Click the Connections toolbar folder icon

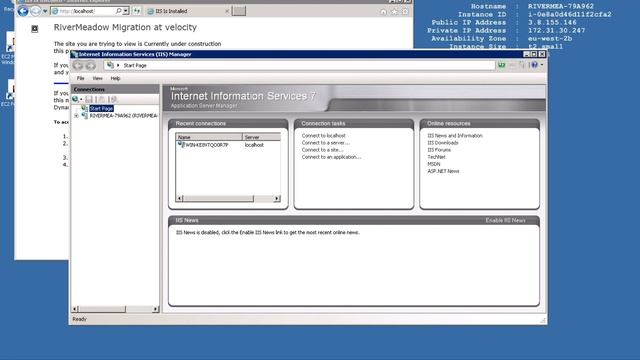102,99
